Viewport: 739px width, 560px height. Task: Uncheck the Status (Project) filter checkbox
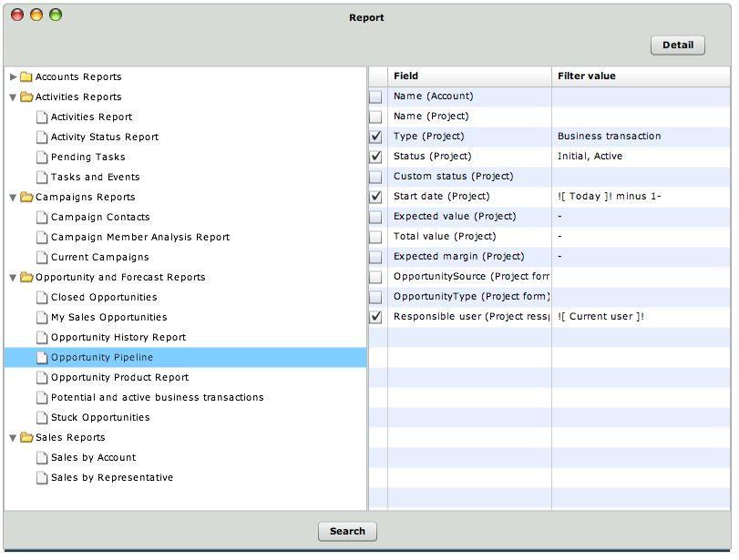click(x=375, y=157)
